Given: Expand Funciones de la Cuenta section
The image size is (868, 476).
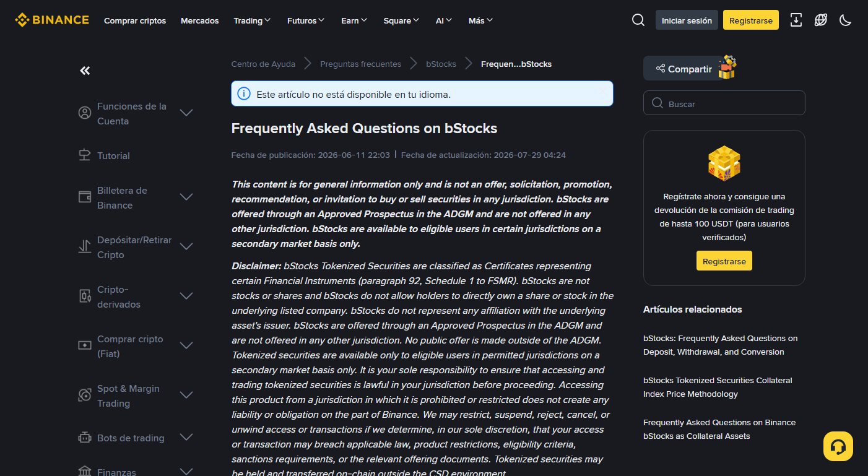Looking at the screenshot, I should pyautogui.click(x=186, y=113).
